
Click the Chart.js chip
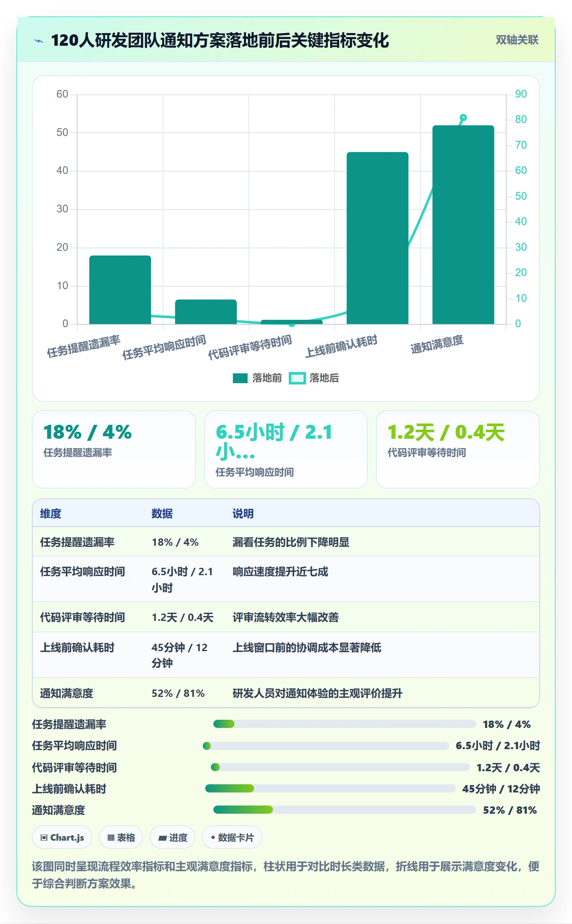(62, 837)
